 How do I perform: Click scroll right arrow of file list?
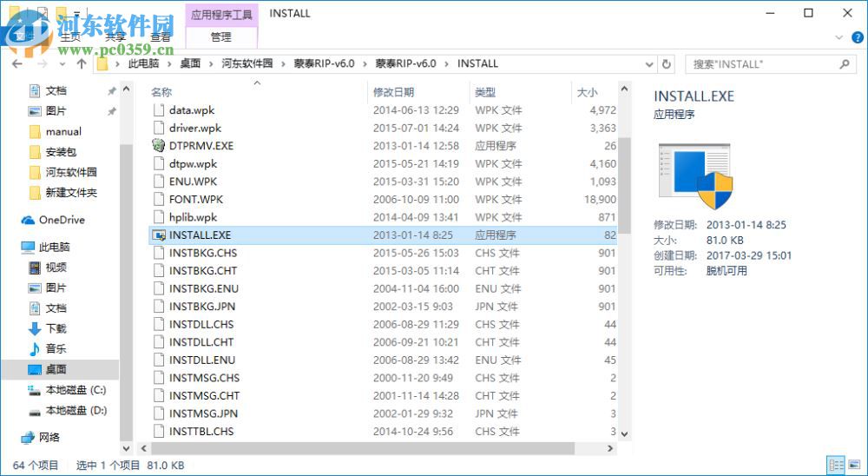(610, 448)
